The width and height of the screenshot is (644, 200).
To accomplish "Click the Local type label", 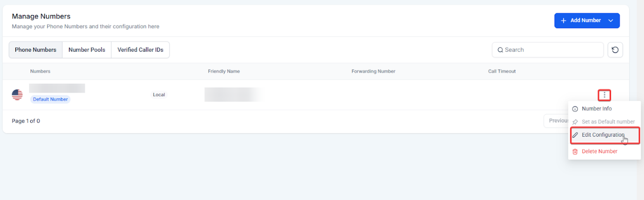I will tap(159, 95).
